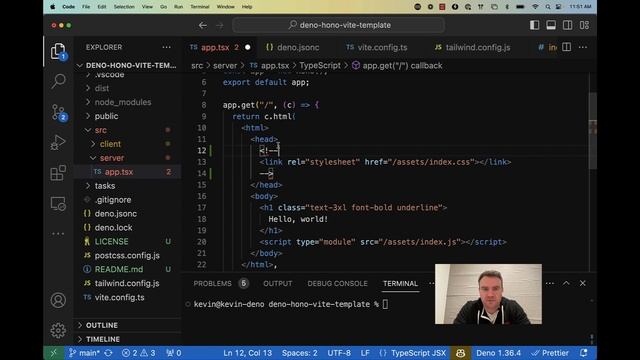
Task: Toggle bottom panel layout icon
Action: point(551,25)
